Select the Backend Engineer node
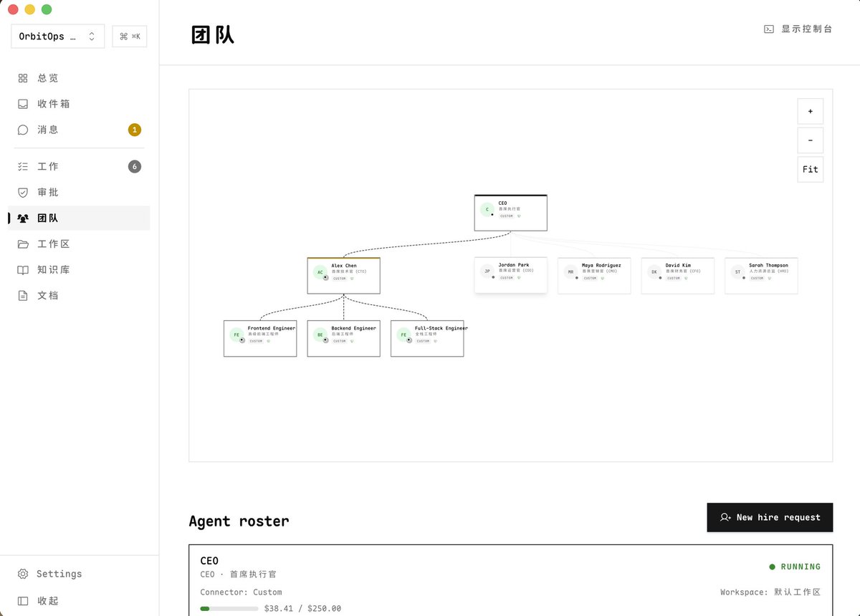Image resolution: width=860 pixels, height=616 pixels. tap(343, 338)
